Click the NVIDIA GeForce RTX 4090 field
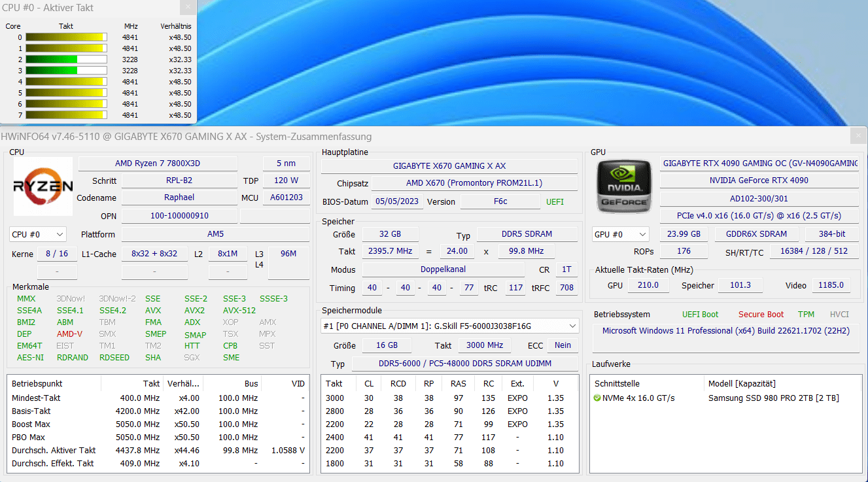 click(x=759, y=181)
